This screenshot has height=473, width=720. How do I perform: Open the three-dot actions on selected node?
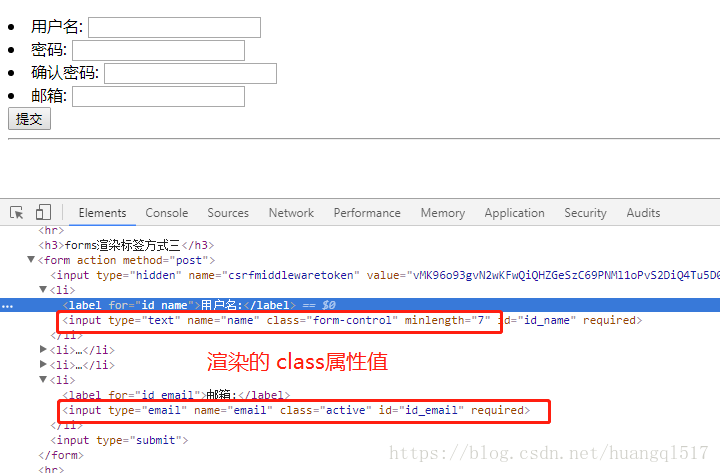tap(8, 305)
